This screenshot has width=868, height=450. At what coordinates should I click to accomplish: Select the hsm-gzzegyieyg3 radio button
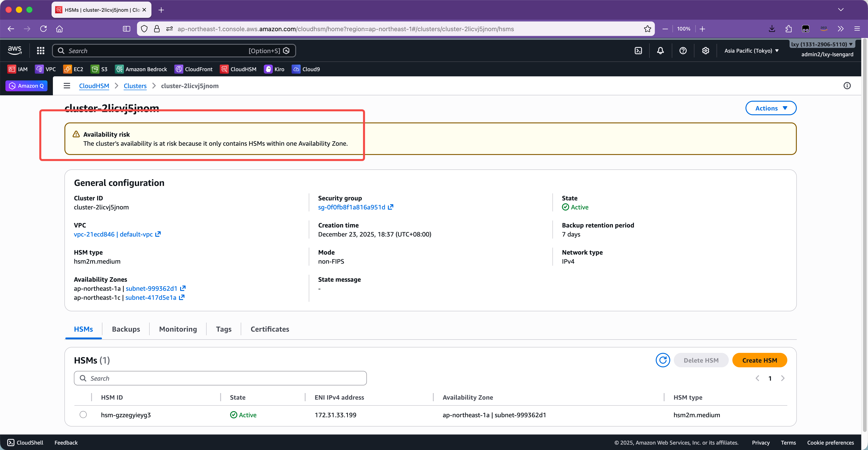pos(83,415)
